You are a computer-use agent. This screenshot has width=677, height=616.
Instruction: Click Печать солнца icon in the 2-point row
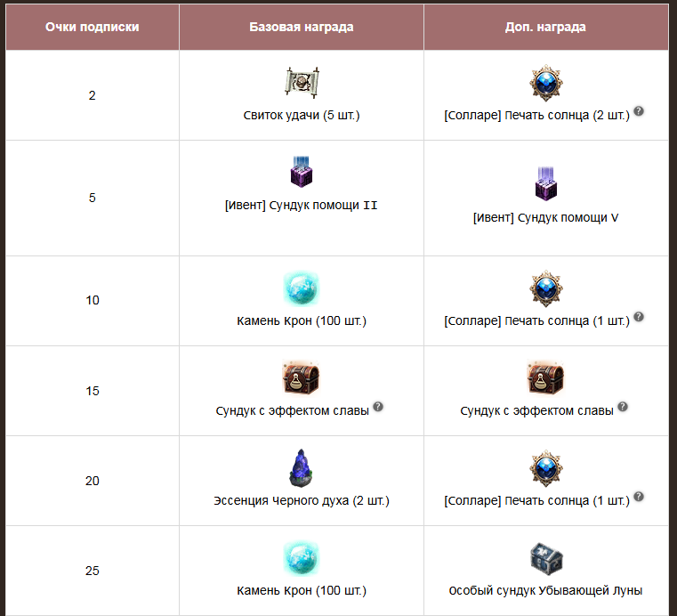[x=545, y=83]
